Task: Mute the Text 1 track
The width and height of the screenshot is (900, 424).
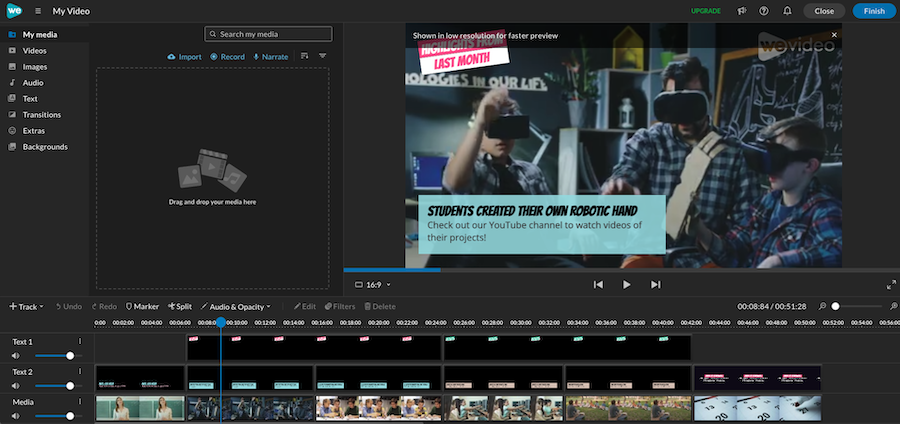Action: [x=15, y=355]
